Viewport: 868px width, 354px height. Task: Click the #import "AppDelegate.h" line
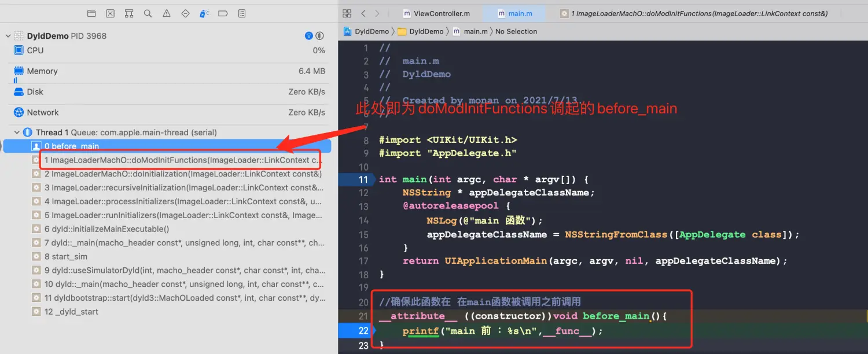pyautogui.click(x=448, y=153)
